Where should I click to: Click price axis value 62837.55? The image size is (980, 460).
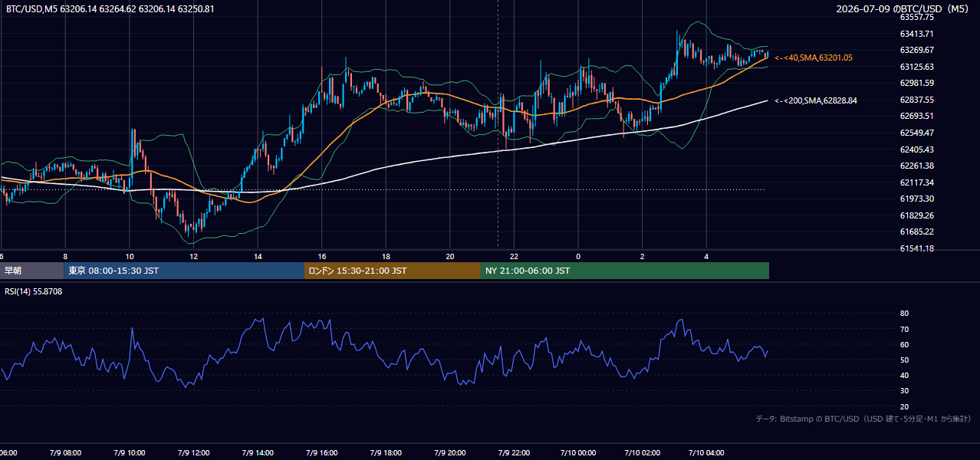click(916, 100)
